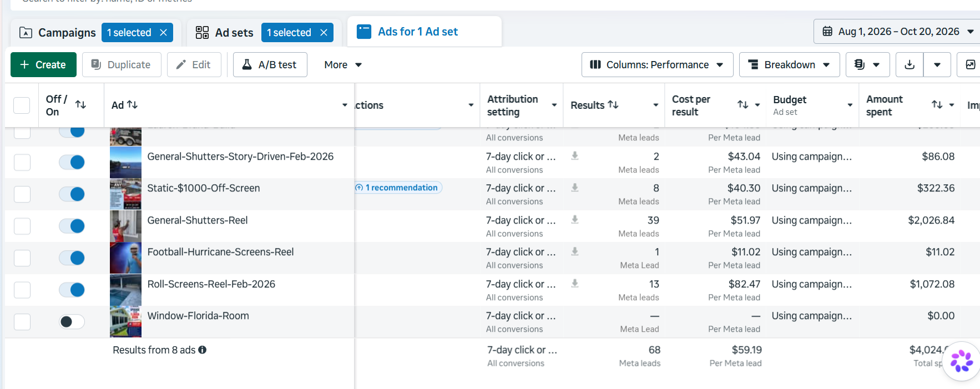980x389 pixels.
Task: Open the General-Shutters-Reel ad name
Action: pos(198,220)
